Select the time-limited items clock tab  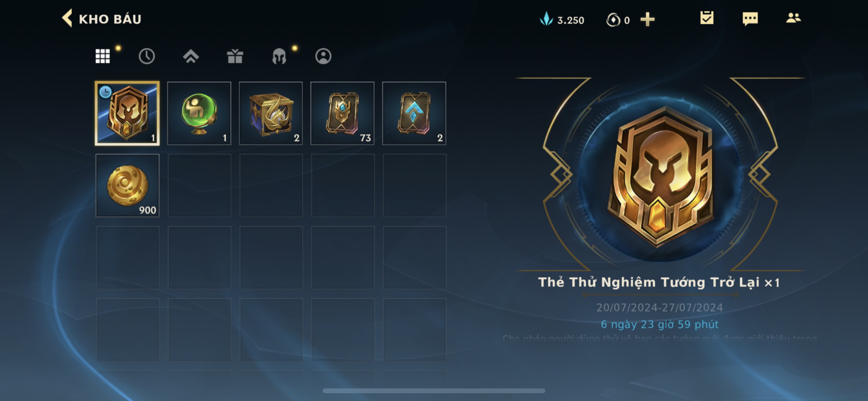(147, 56)
